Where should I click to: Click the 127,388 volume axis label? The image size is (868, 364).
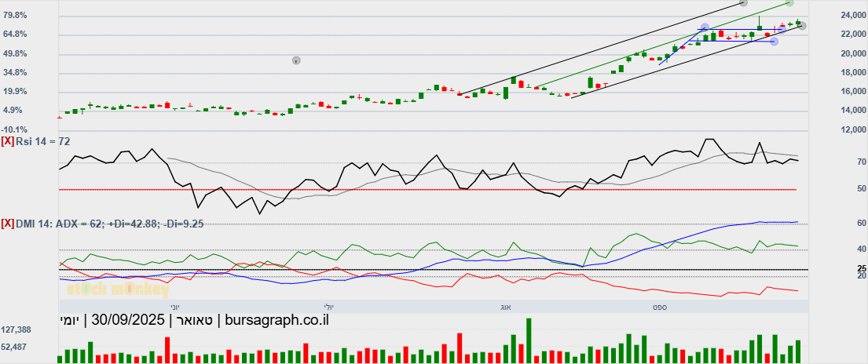pos(16,329)
